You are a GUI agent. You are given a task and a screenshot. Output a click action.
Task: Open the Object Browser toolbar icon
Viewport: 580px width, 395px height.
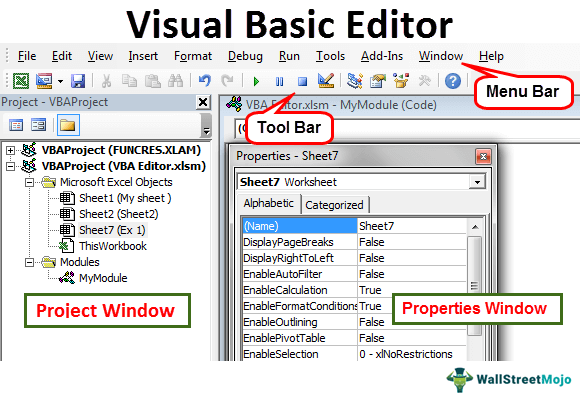(401, 80)
